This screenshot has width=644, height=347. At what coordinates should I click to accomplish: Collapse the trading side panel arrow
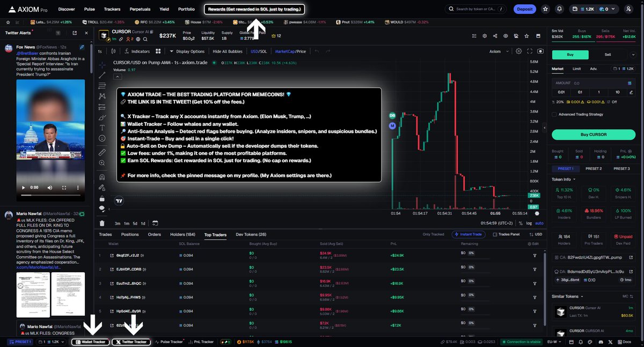545,127
